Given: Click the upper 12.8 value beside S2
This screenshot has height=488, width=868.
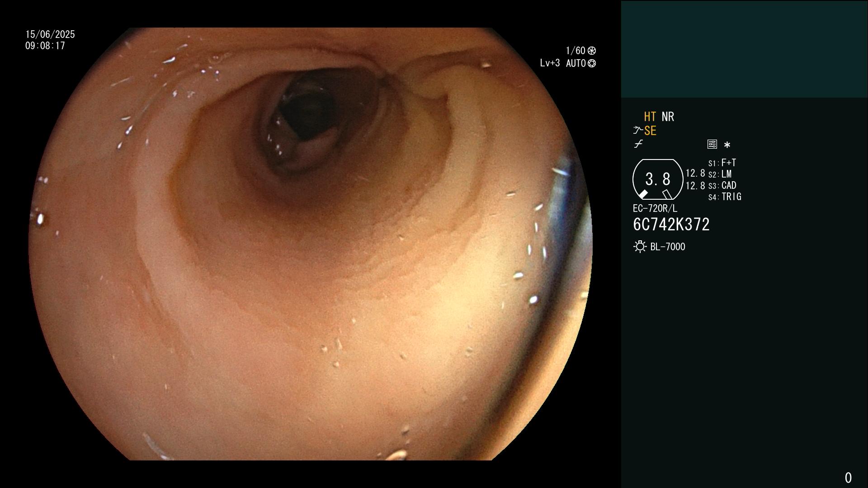Looking at the screenshot, I should point(695,174).
